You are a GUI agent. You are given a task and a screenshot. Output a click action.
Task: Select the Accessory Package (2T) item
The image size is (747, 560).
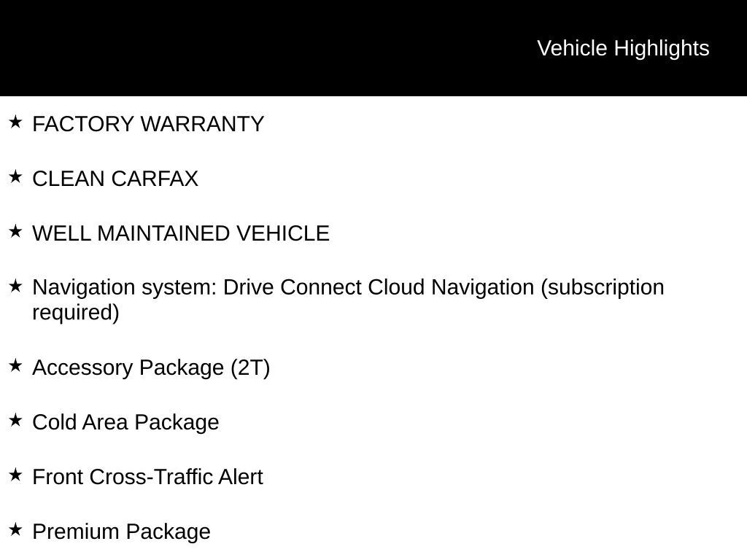coord(151,368)
